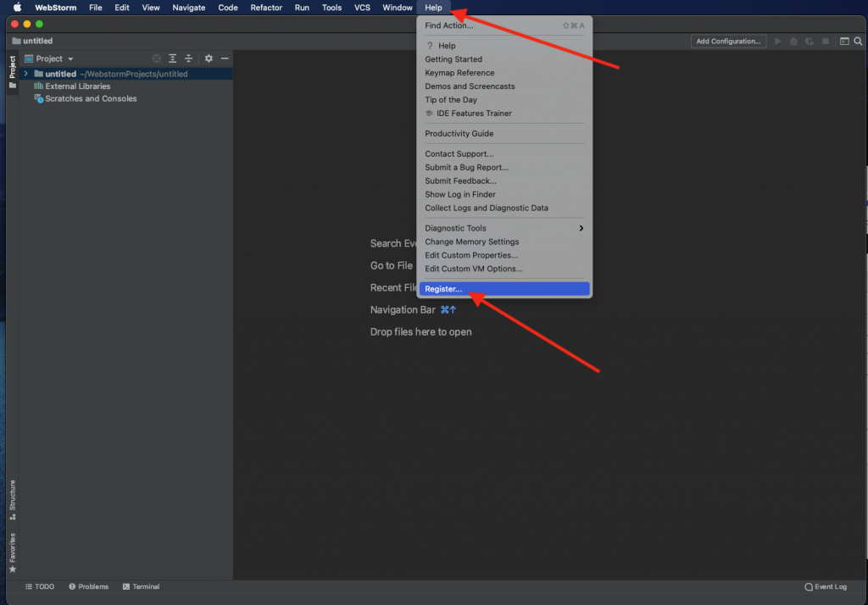This screenshot has height=605, width=868.
Task: Select Register... menu item
Action: (x=504, y=289)
